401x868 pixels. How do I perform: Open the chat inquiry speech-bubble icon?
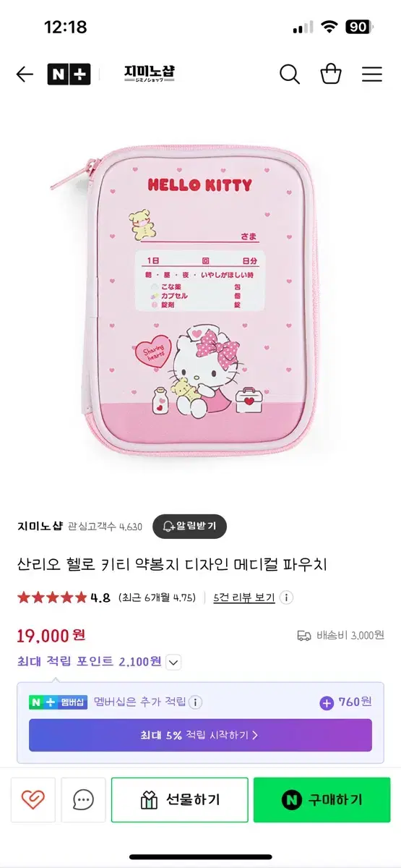83,800
